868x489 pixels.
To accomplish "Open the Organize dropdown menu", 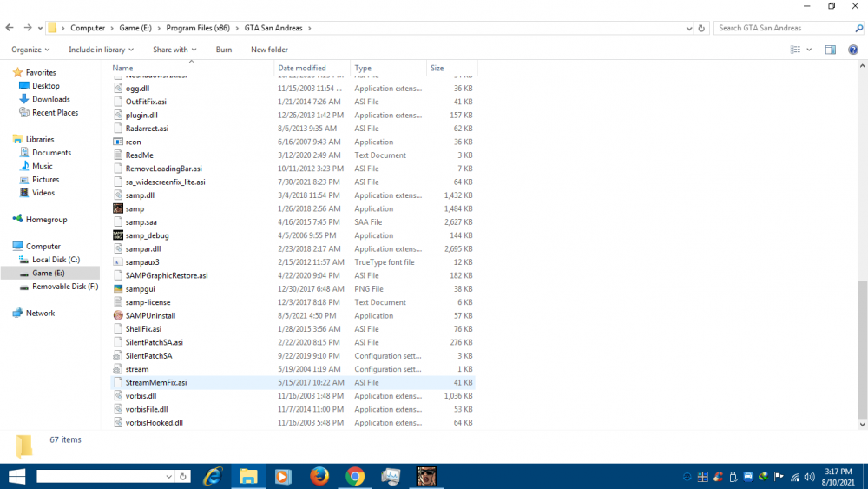I will (30, 50).
